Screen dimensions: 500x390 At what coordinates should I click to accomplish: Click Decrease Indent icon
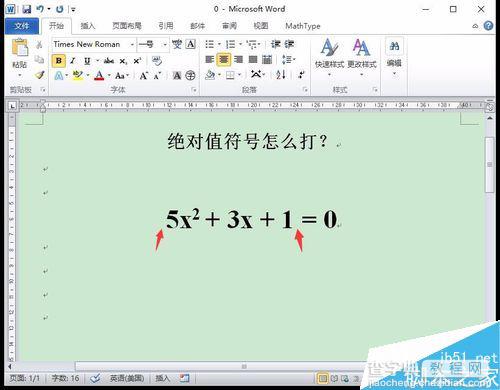coord(275,44)
